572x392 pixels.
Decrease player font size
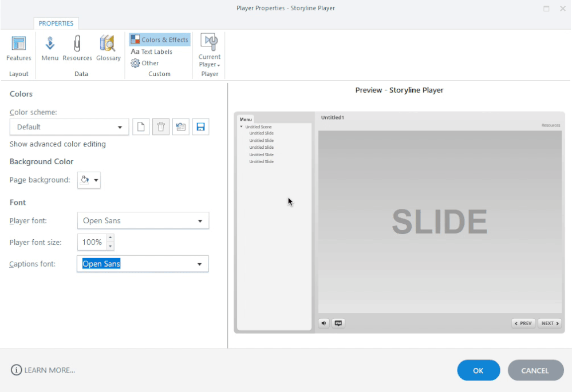[x=110, y=246]
